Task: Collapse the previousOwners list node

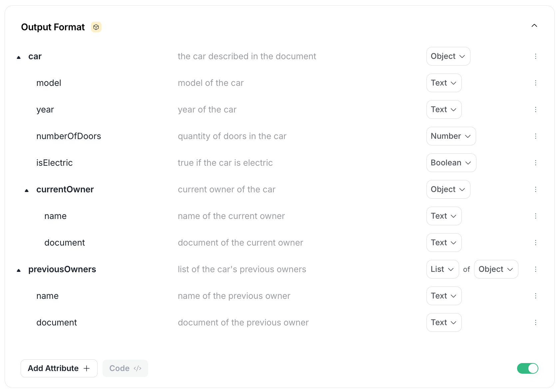Action: pyautogui.click(x=19, y=270)
